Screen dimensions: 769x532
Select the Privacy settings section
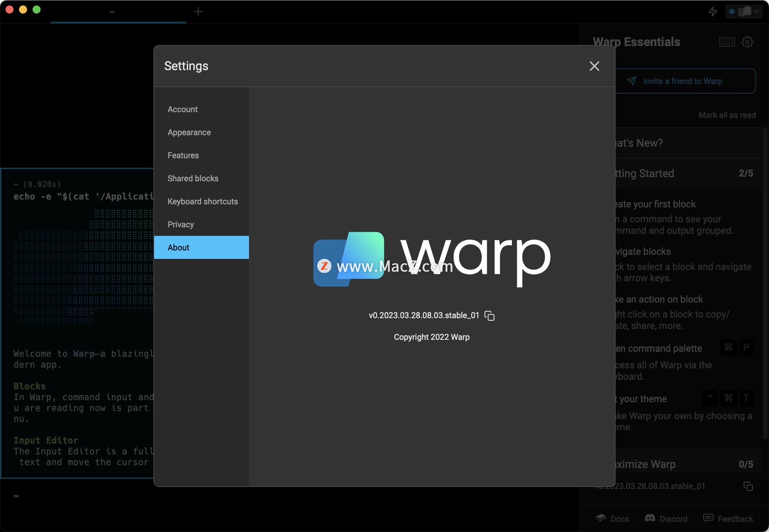pyautogui.click(x=201, y=225)
